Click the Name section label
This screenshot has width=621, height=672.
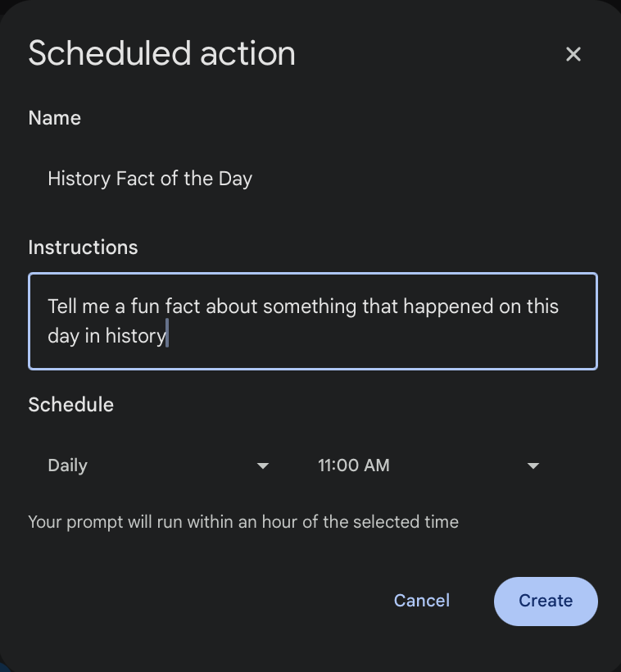(54, 118)
